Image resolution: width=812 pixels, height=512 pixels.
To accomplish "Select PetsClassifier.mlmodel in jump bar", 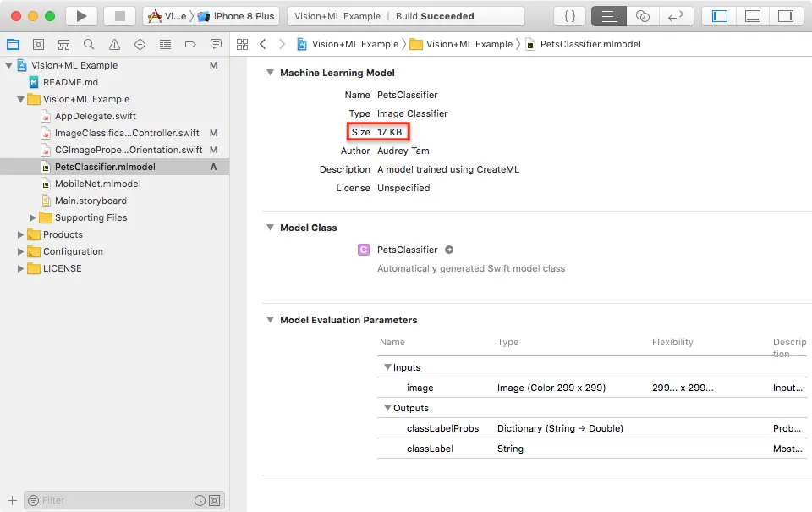I will tap(584, 45).
